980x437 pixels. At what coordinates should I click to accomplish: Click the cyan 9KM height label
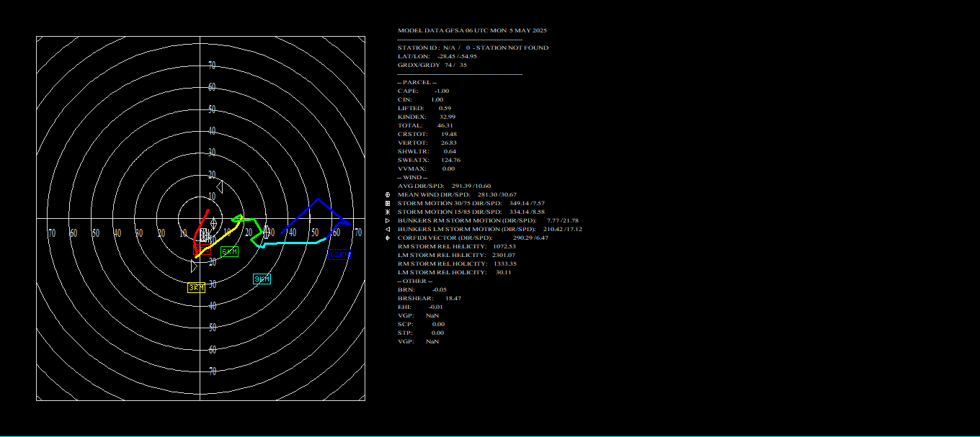[262, 279]
